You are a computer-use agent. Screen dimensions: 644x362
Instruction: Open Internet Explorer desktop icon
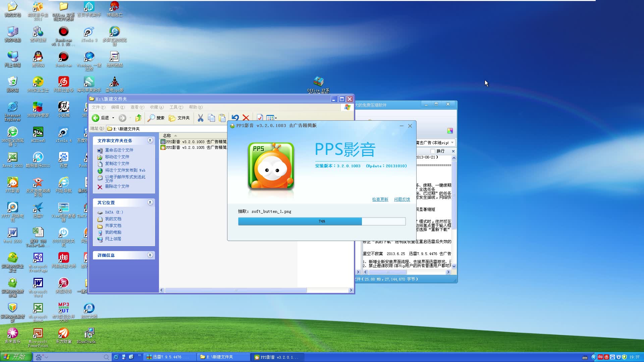pyautogui.click(x=12, y=111)
